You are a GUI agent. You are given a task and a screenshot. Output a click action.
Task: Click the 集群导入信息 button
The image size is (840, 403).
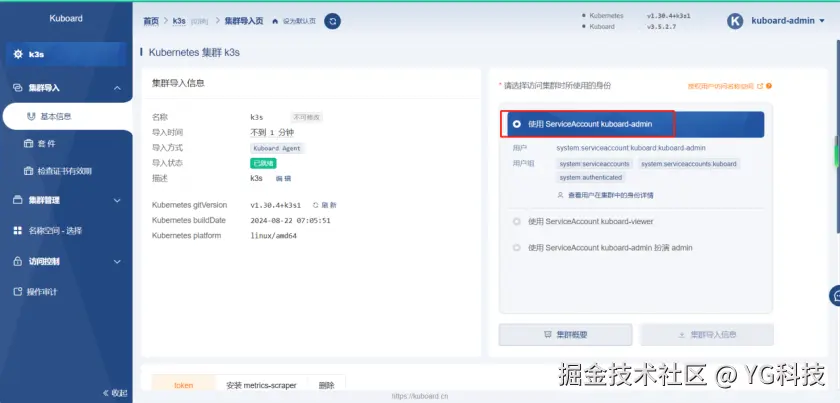(x=707, y=334)
